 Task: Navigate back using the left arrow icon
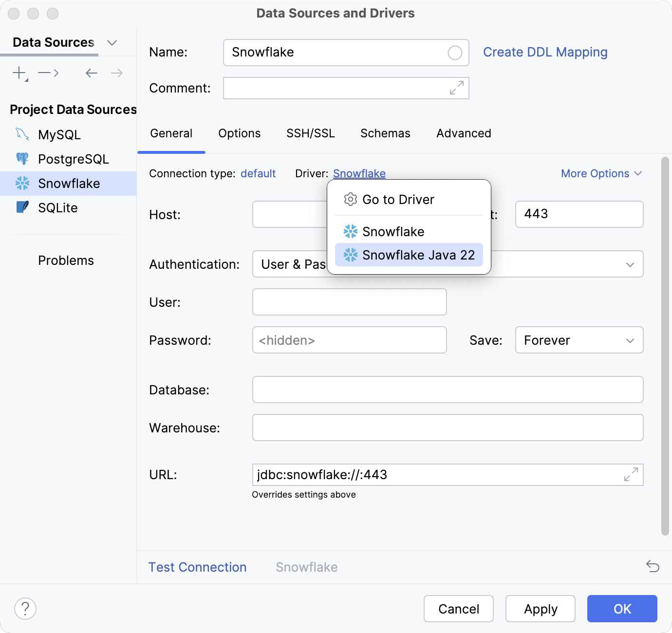91,73
